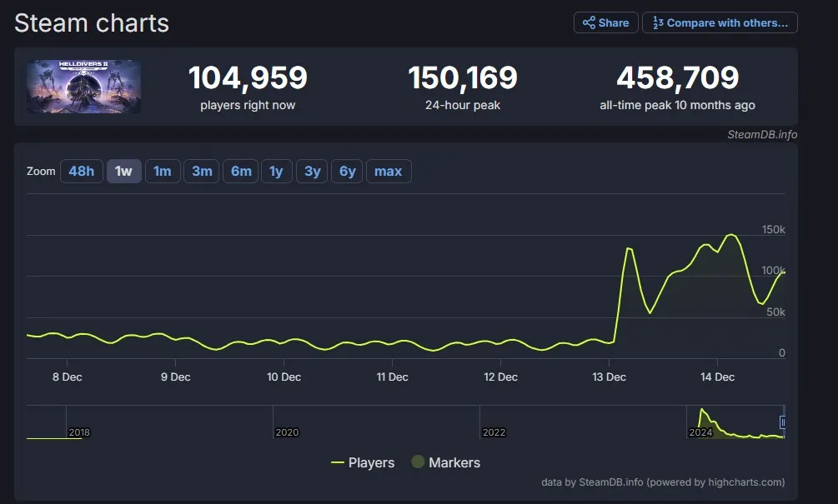
Task: Select the 1w zoom range
Action: pyautogui.click(x=123, y=172)
